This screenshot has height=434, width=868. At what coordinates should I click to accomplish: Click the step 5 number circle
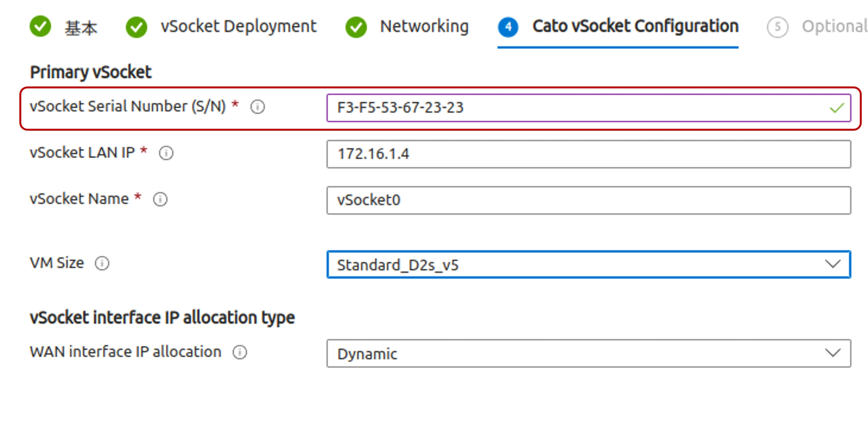tap(777, 27)
